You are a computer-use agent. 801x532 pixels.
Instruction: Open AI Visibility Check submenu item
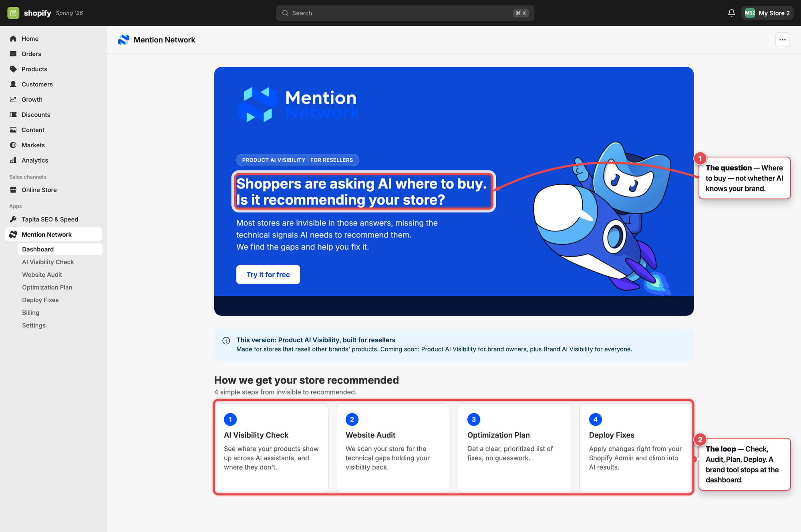click(x=60, y=262)
